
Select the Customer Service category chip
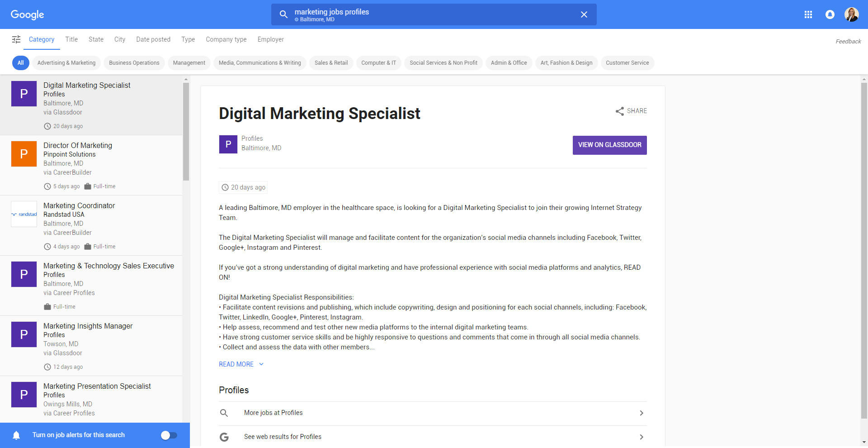627,62
